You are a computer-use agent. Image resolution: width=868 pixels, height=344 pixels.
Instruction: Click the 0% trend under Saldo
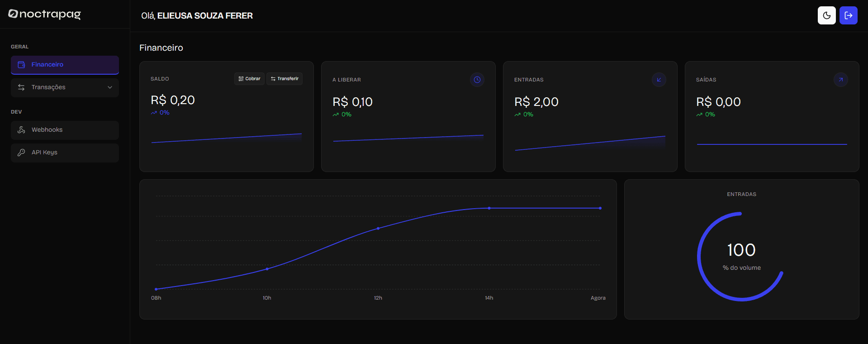160,113
